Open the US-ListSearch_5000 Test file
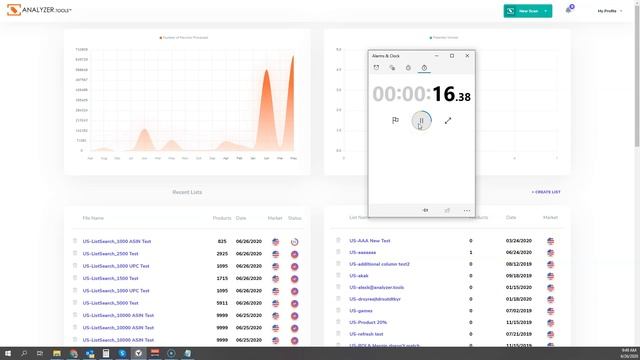Screen dimensions: 640x360 click(110, 303)
